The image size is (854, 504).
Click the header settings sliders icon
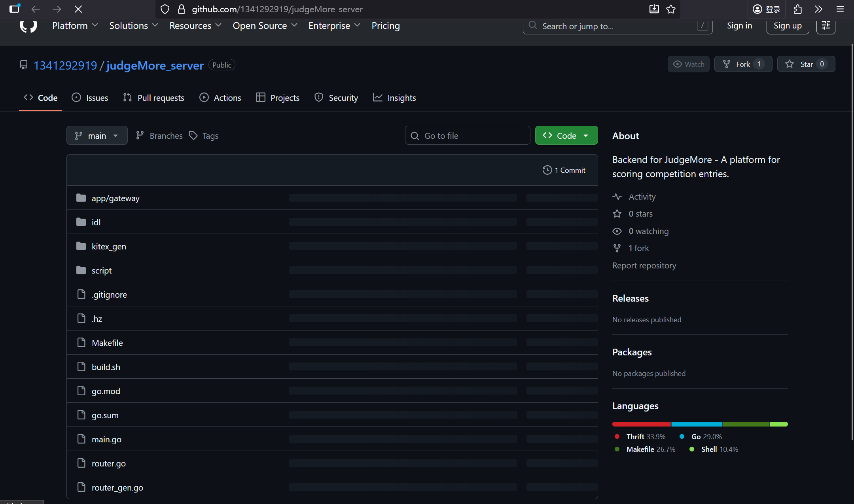click(x=826, y=26)
